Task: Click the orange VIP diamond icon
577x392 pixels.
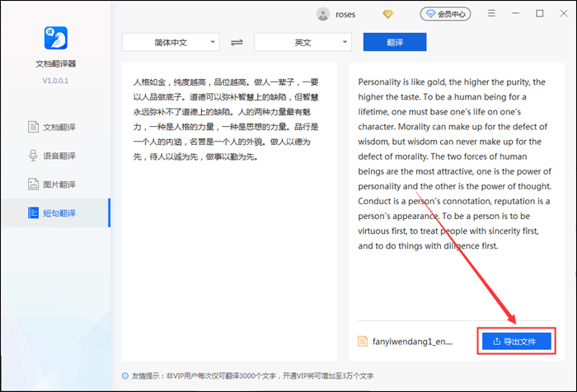Action: pos(388,14)
